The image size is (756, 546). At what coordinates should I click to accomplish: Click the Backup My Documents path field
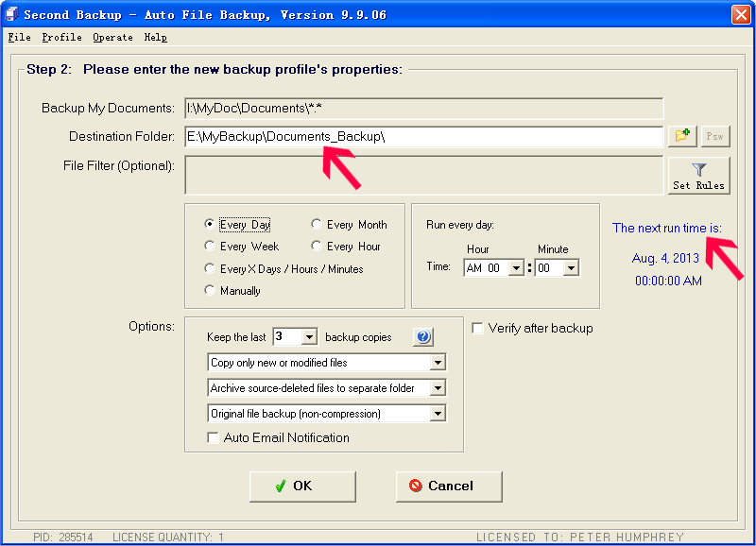(423, 109)
